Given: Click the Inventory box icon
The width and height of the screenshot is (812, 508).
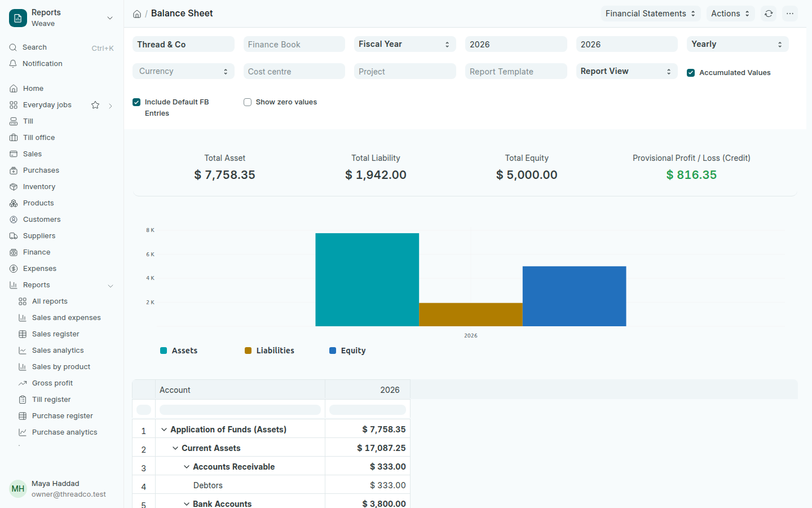Looking at the screenshot, I should [x=14, y=187].
